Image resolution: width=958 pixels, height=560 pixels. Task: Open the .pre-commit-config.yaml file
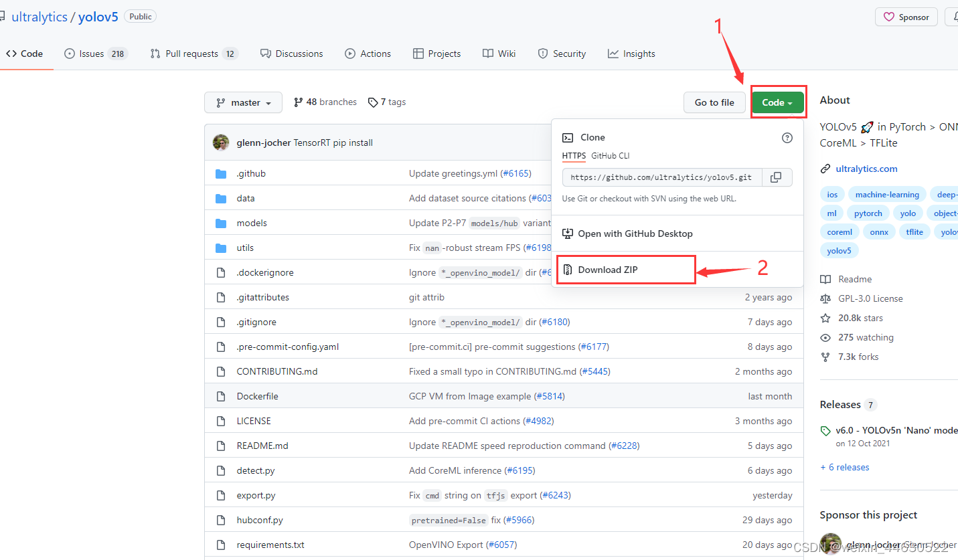pyautogui.click(x=288, y=347)
